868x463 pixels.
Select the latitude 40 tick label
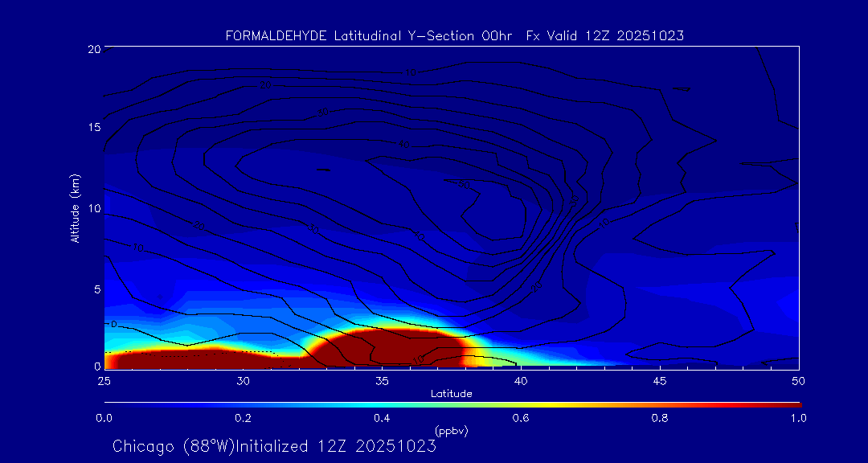click(521, 380)
